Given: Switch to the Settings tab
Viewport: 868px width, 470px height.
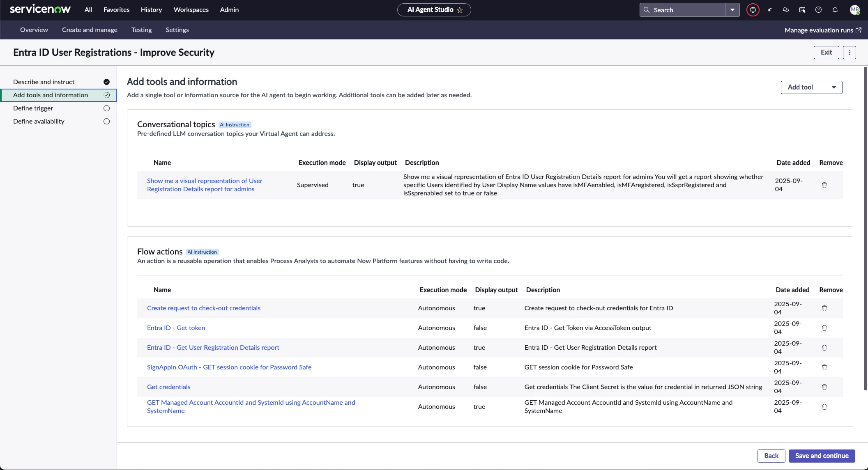Looking at the screenshot, I should point(177,30).
